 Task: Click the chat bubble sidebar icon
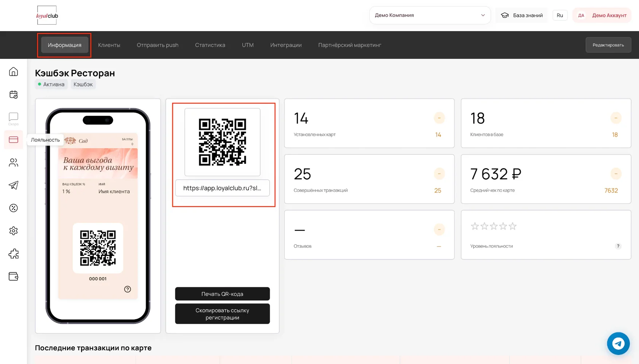tap(13, 117)
